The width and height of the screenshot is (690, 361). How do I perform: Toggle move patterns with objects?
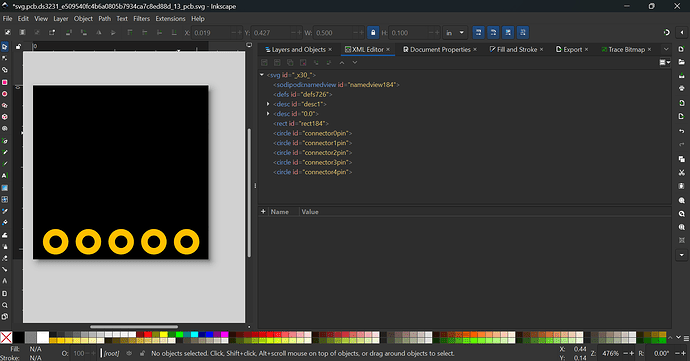point(523,33)
